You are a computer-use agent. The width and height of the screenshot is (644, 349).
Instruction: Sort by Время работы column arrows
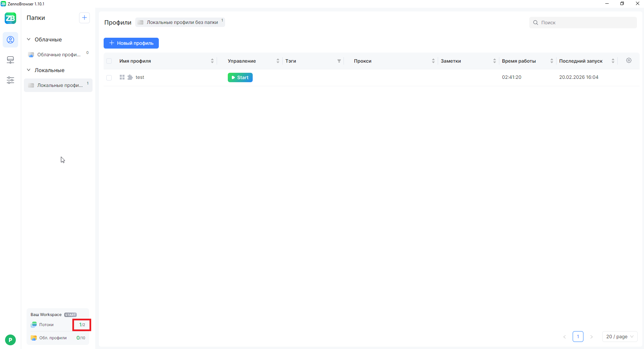pyautogui.click(x=552, y=61)
